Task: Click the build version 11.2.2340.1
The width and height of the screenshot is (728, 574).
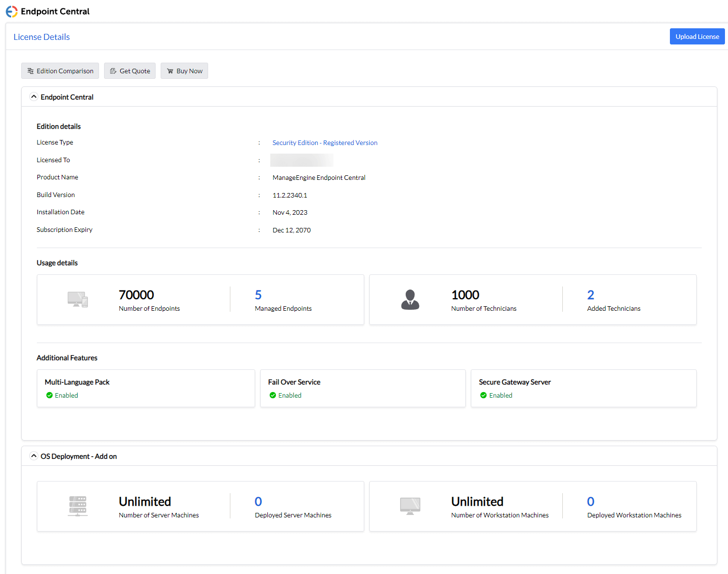Action: [290, 195]
